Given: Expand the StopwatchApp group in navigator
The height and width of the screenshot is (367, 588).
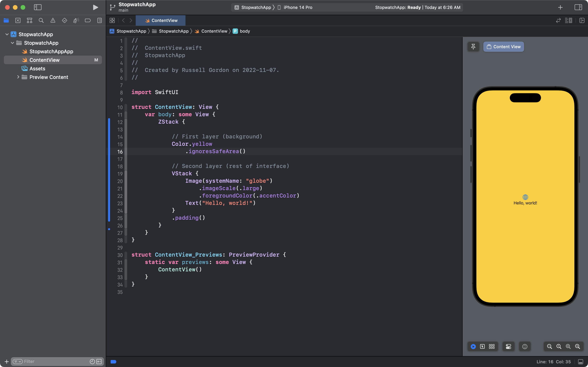Looking at the screenshot, I should click(12, 43).
